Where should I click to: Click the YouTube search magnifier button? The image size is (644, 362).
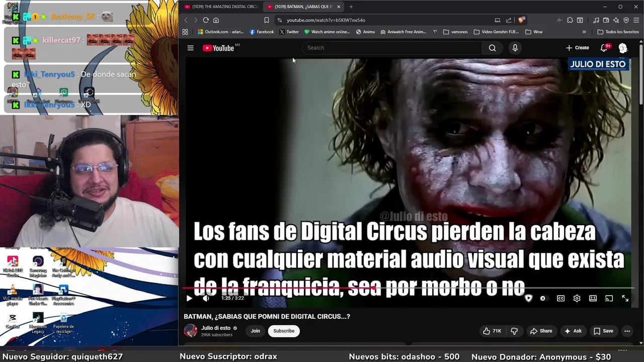pos(492,48)
